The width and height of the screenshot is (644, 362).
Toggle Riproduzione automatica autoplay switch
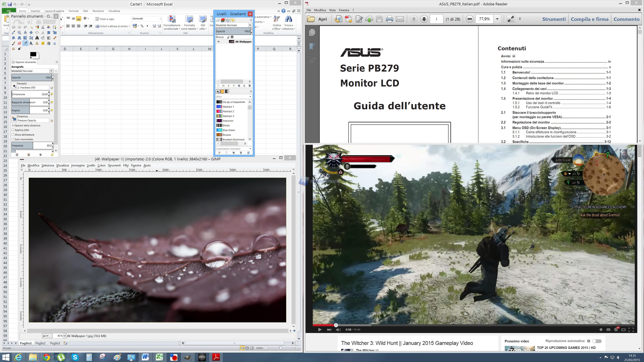click(x=597, y=341)
